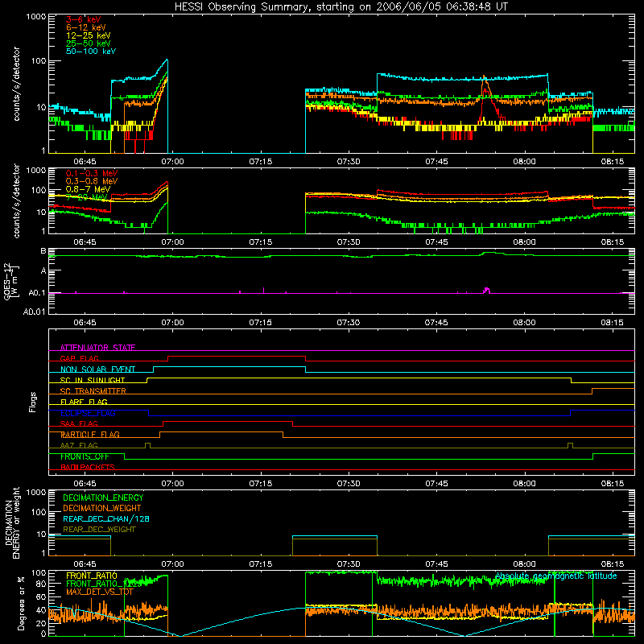Click the vertical Flags axis title
The image size is (644, 644).
33,402
